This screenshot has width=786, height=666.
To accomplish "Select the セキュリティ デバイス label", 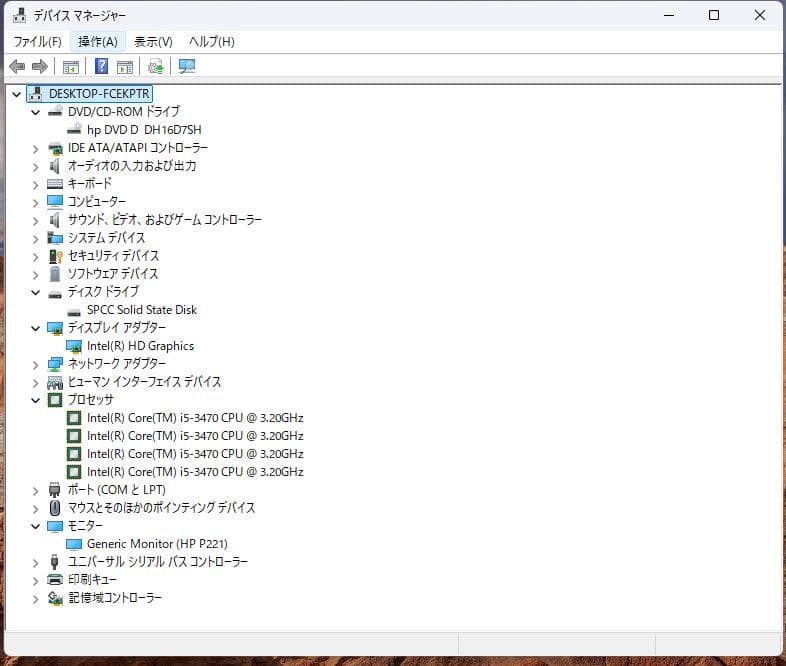I will (113, 256).
